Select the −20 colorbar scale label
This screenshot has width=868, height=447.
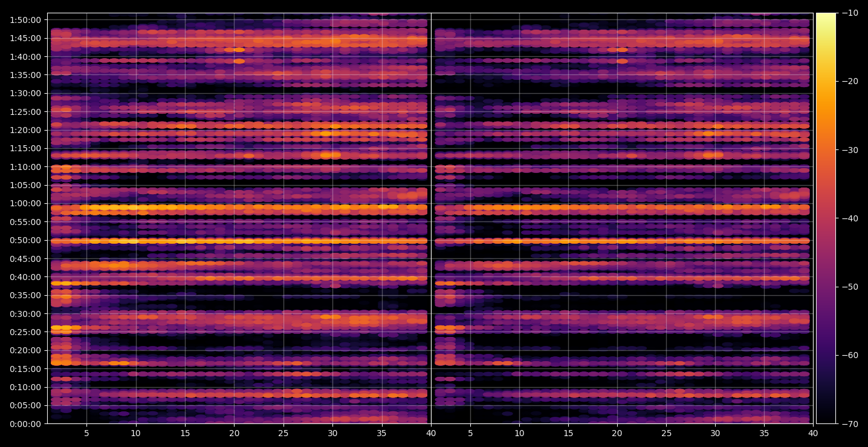click(x=849, y=81)
